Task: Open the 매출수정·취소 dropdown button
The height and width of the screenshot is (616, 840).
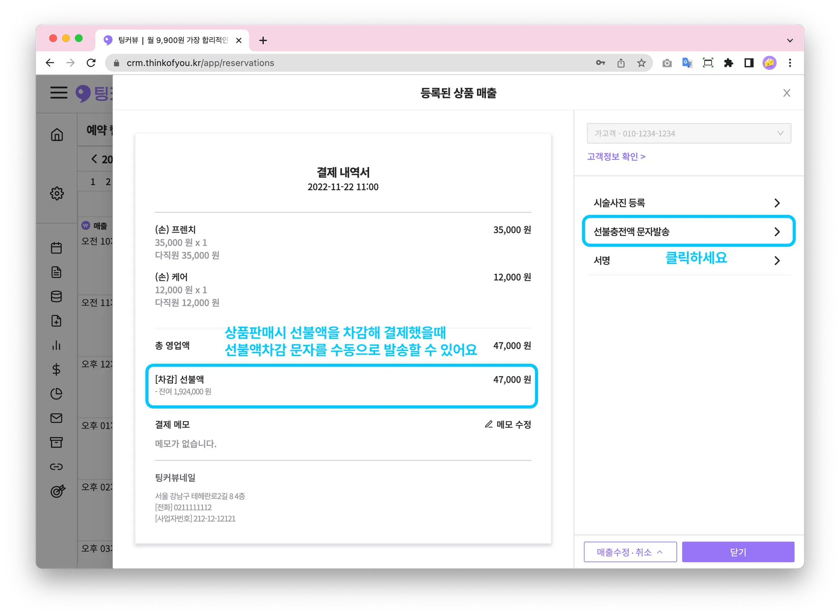Action: [x=630, y=552]
